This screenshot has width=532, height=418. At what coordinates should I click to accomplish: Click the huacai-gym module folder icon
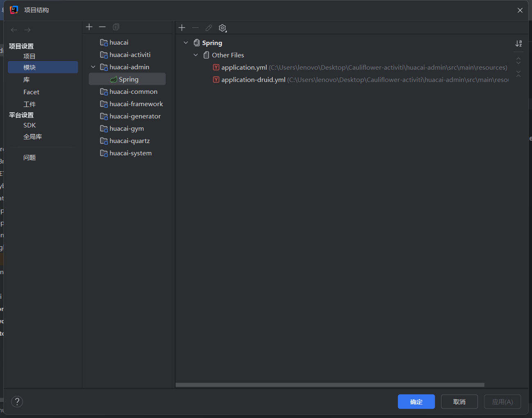[x=104, y=129]
